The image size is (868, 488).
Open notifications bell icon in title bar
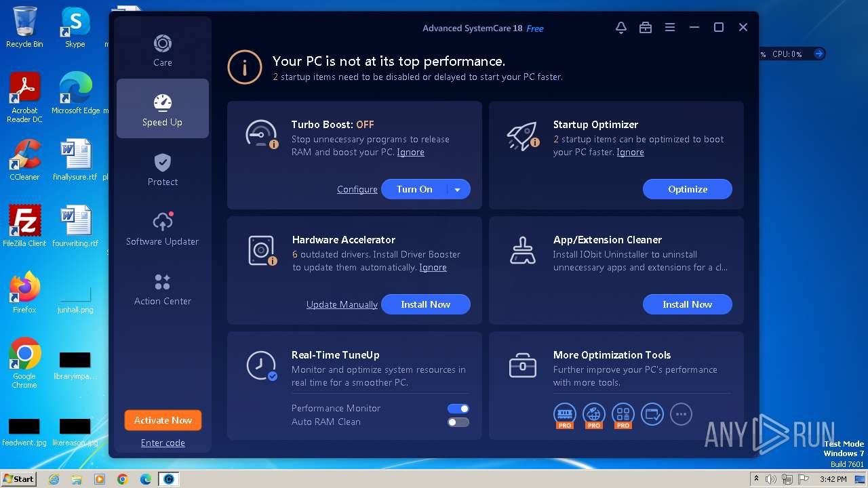[620, 27]
